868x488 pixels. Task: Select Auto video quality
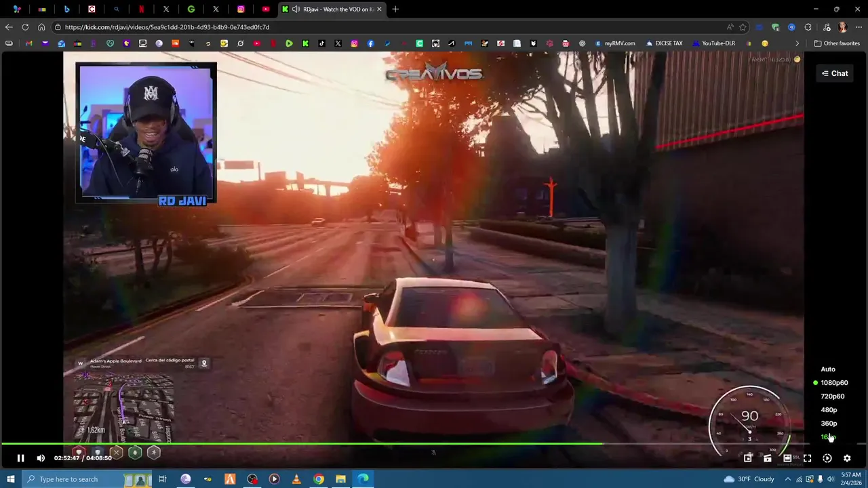tap(828, 369)
